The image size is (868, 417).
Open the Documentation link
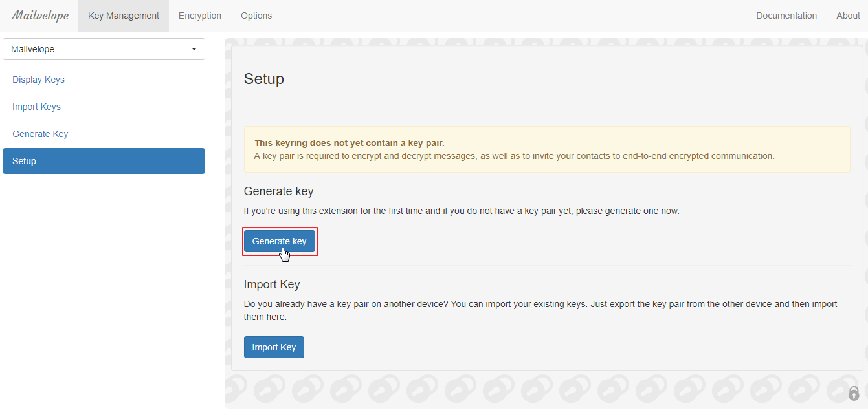(x=786, y=16)
